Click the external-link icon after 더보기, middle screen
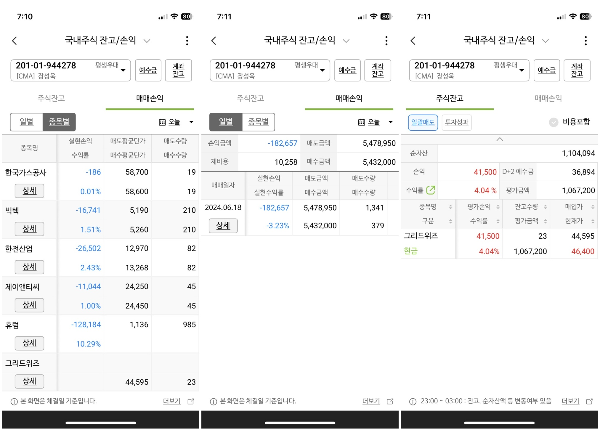 390,401
